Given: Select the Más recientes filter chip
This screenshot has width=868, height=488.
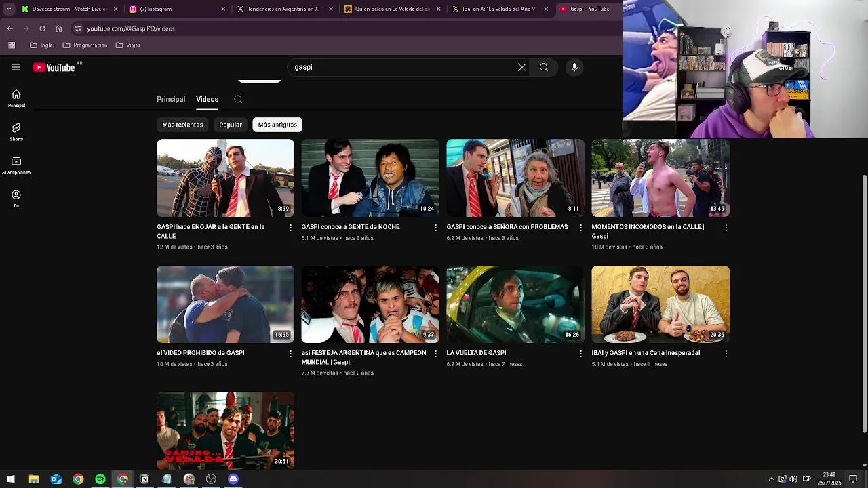Looking at the screenshot, I should pyautogui.click(x=182, y=125).
